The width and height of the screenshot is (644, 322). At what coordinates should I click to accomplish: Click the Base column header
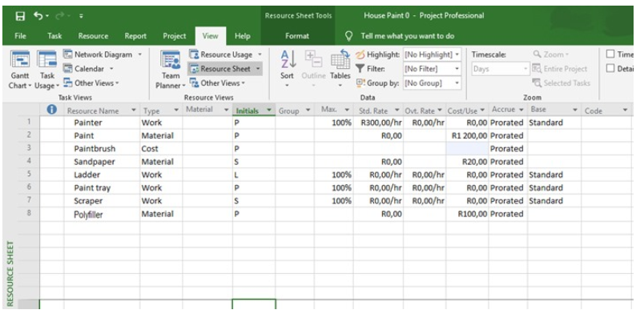click(x=554, y=110)
